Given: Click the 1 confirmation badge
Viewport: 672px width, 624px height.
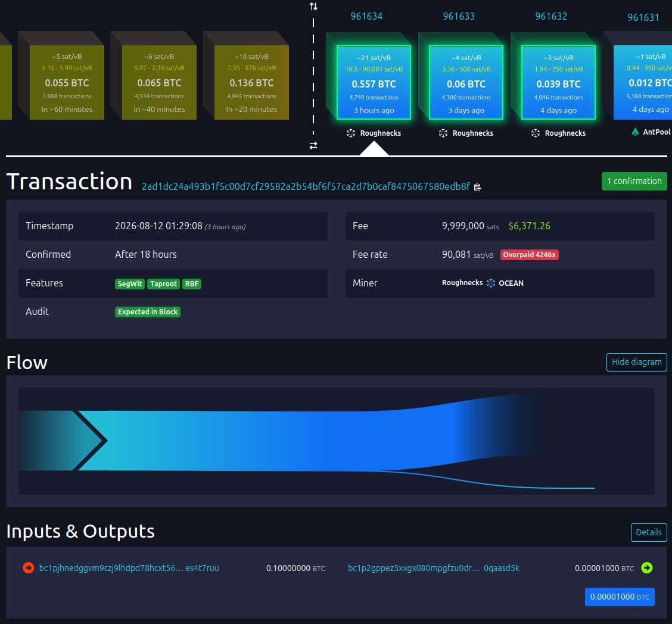Looking at the screenshot, I should click(634, 181).
